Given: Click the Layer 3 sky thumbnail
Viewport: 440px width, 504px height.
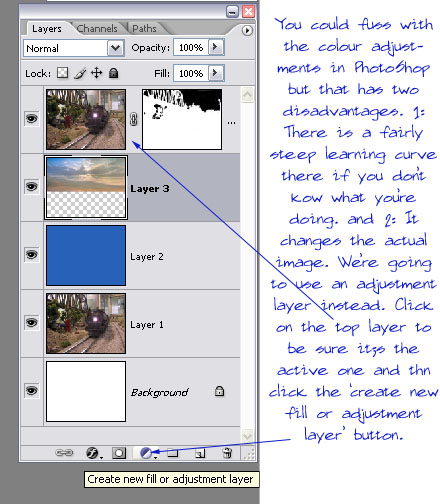Looking at the screenshot, I should pos(86,187).
